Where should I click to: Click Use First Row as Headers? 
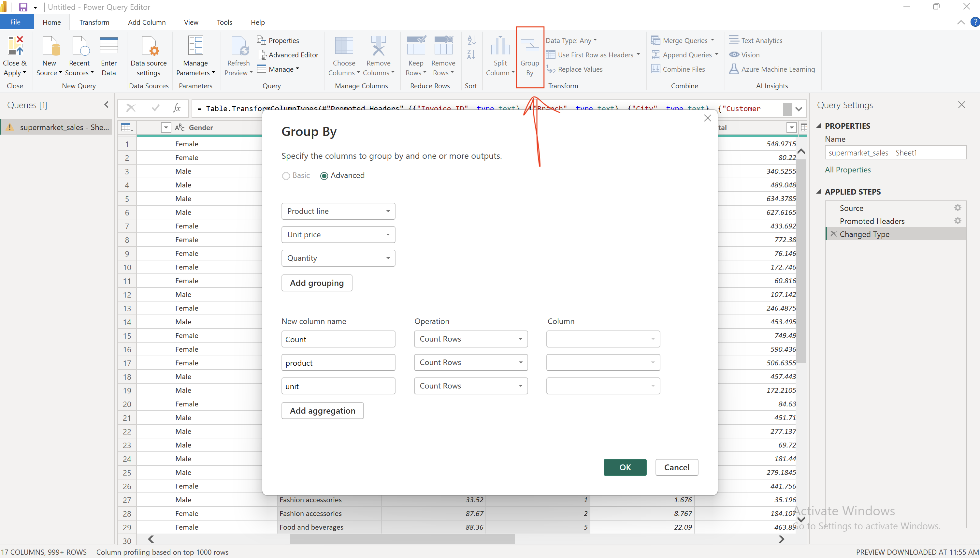pyautogui.click(x=593, y=55)
